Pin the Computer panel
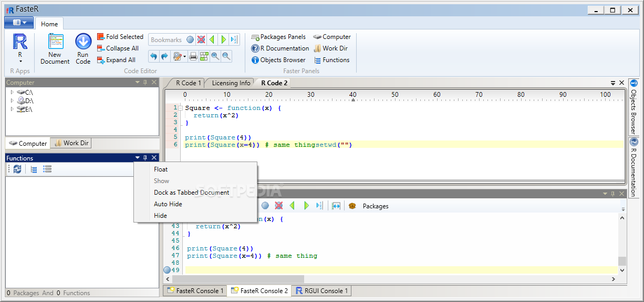 [x=146, y=83]
